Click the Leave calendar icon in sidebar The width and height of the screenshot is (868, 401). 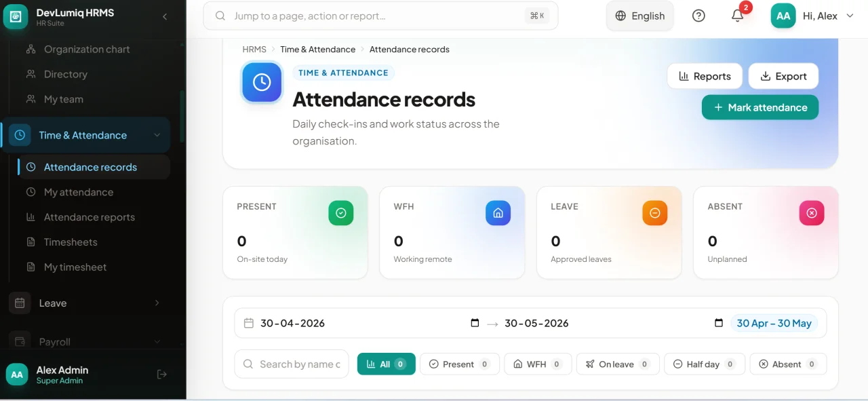coord(20,303)
